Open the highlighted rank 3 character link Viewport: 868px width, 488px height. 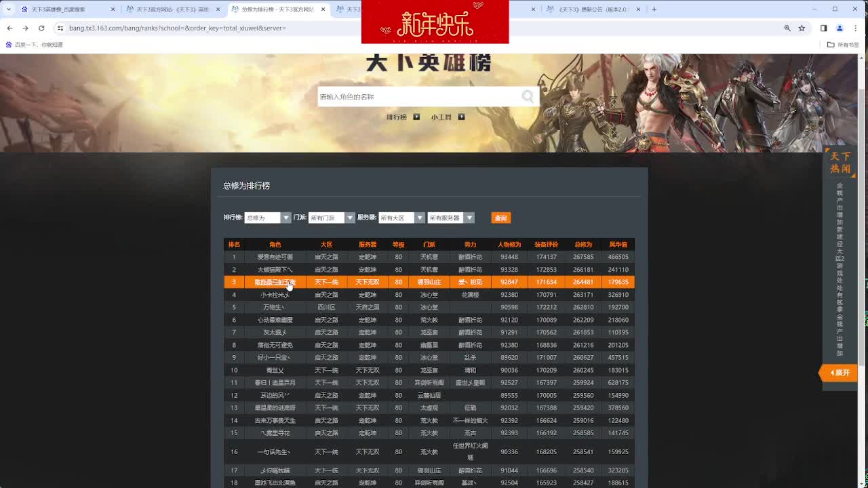click(275, 282)
